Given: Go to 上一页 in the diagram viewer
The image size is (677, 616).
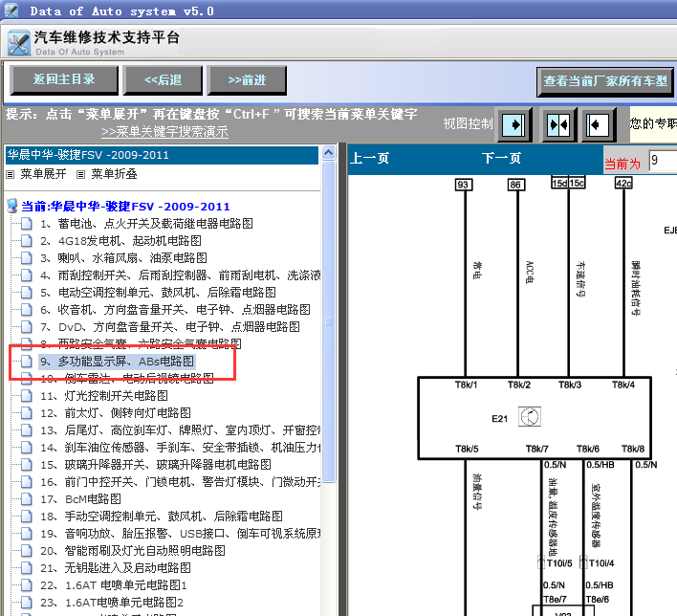Looking at the screenshot, I should [x=369, y=158].
